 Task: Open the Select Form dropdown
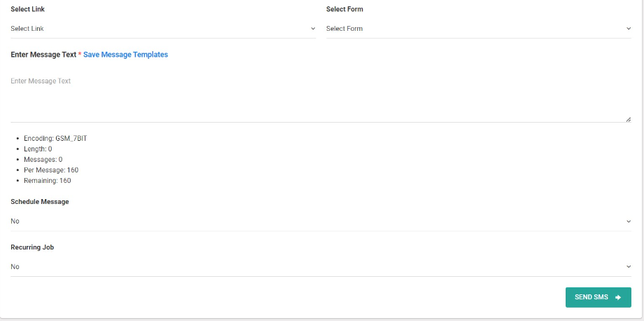pyautogui.click(x=479, y=29)
